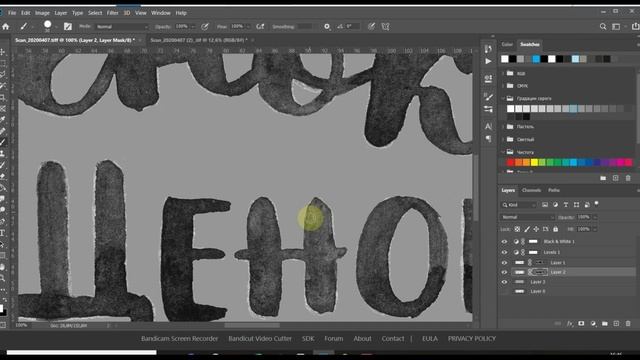Click the airbrush build-up icon
This screenshot has width=640, height=360.
click(260, 27)
